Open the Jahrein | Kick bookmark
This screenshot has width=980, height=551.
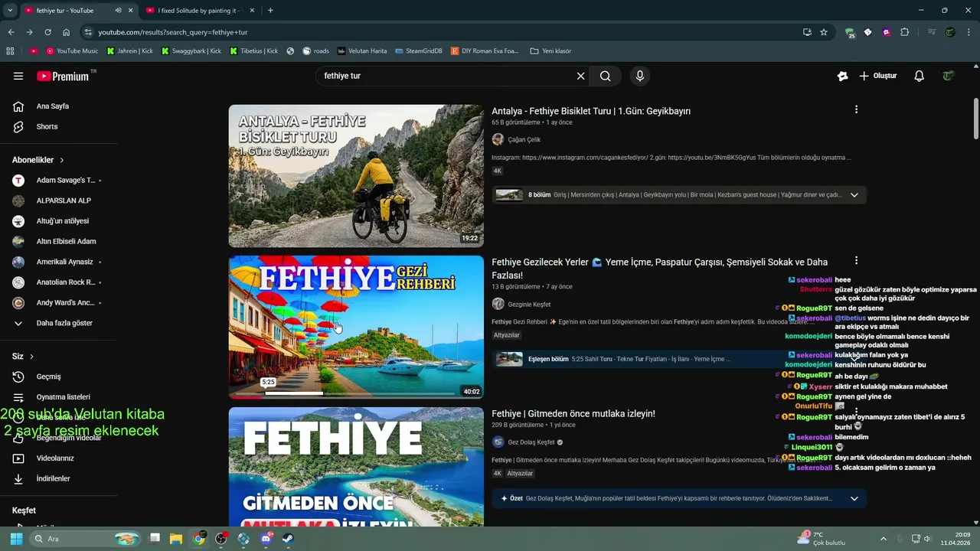(x=130, y=51)
